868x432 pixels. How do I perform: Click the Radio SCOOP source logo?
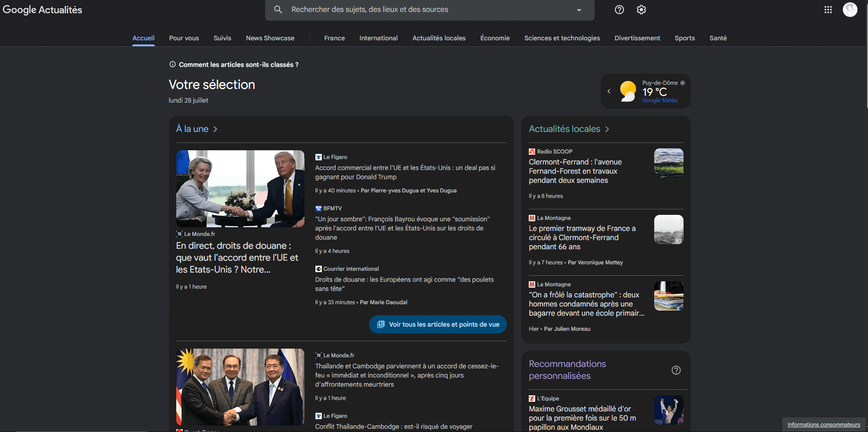[532, 152]
